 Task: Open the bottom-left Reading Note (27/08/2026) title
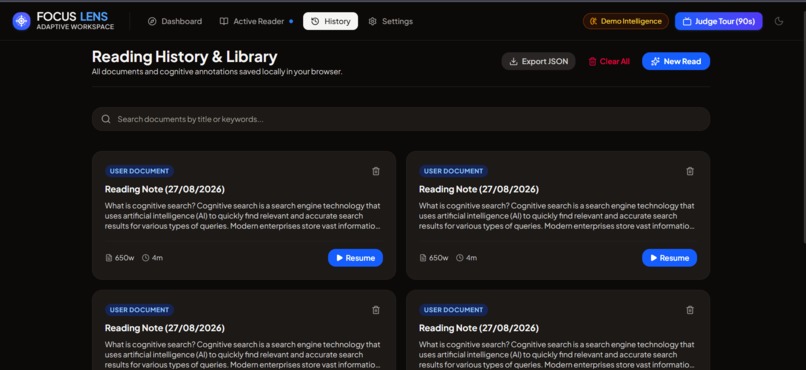(x=164, y=328)
